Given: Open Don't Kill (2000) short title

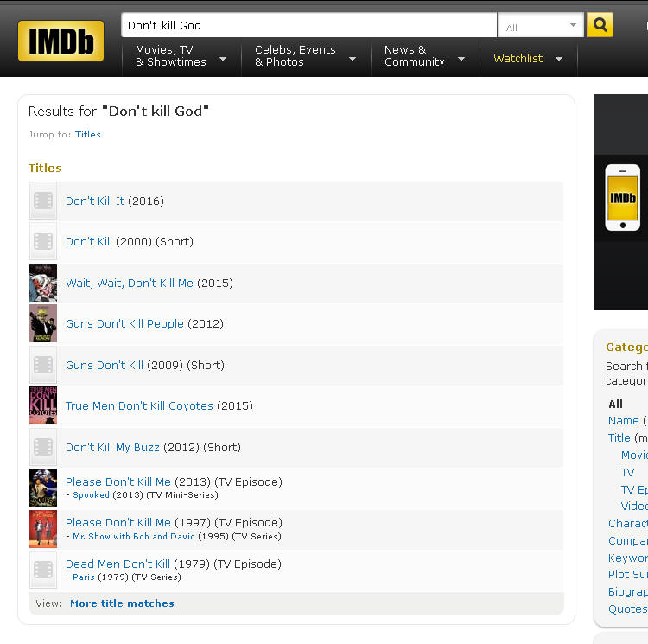Looking at the screenshot, I should (89, 241).
